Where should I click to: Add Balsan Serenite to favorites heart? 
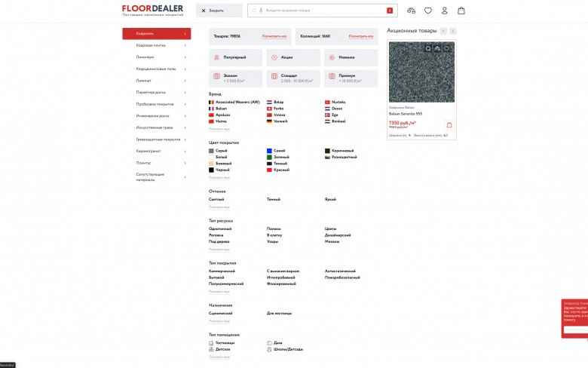446,48
